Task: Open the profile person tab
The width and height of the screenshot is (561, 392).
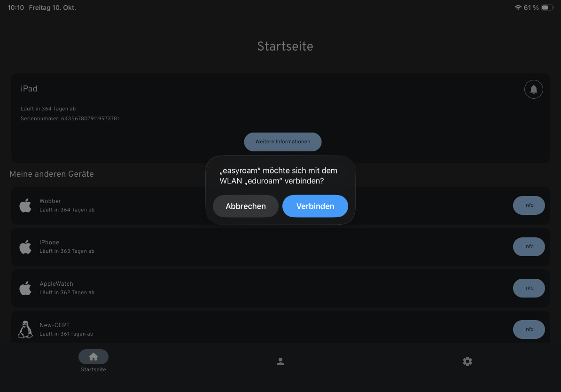Action: tap(280, 361)
